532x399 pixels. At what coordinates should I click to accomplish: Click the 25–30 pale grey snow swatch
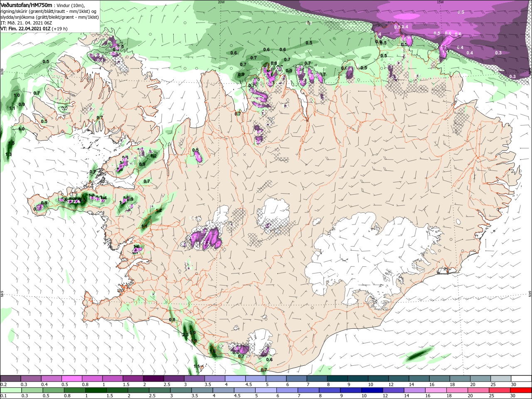click(501, 379)
